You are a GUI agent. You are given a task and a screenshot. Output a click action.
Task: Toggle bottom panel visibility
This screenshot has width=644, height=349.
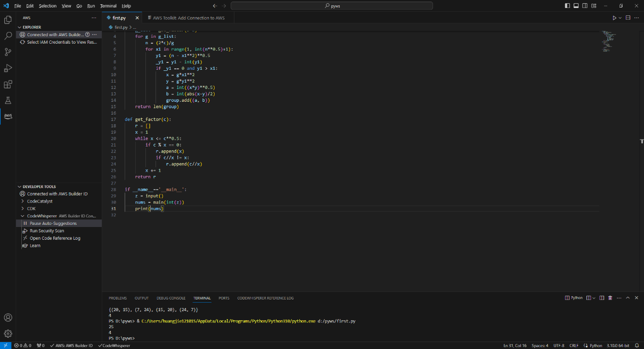[x=576, y=5]
